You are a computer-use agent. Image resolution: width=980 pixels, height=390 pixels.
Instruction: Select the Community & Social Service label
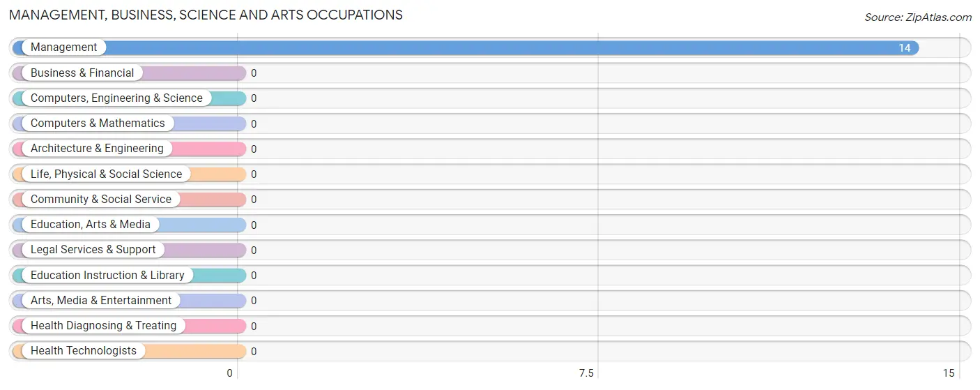[101, 200]
